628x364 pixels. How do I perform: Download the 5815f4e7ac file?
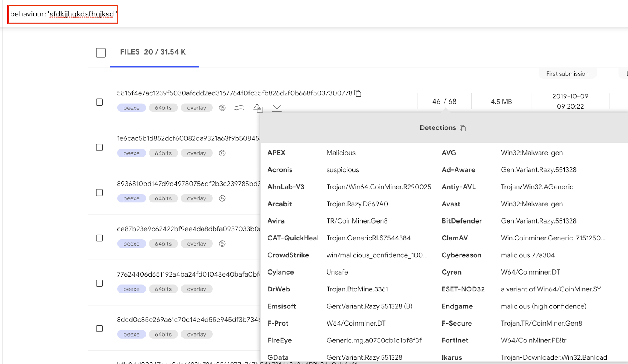(277, 107)
